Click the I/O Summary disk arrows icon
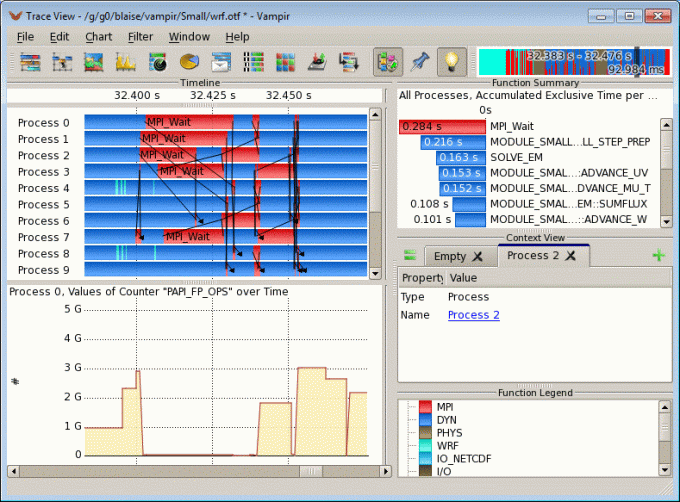 (x=317, y=62)
